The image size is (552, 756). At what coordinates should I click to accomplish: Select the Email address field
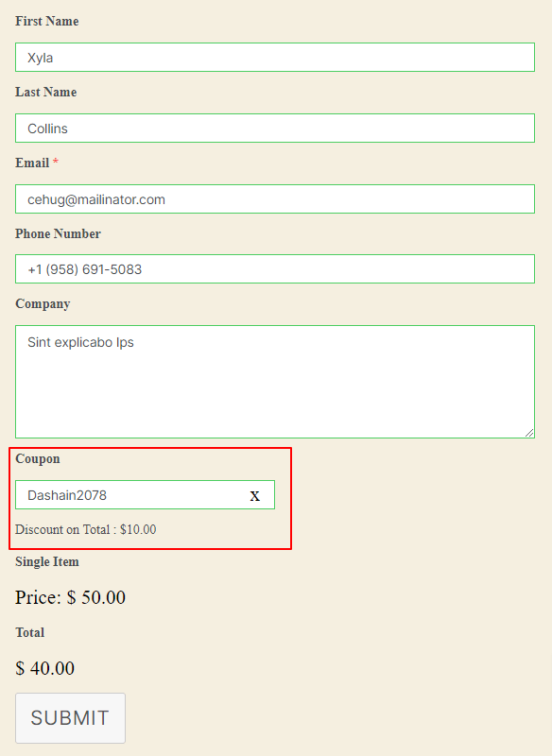click(x=274, y=198)
